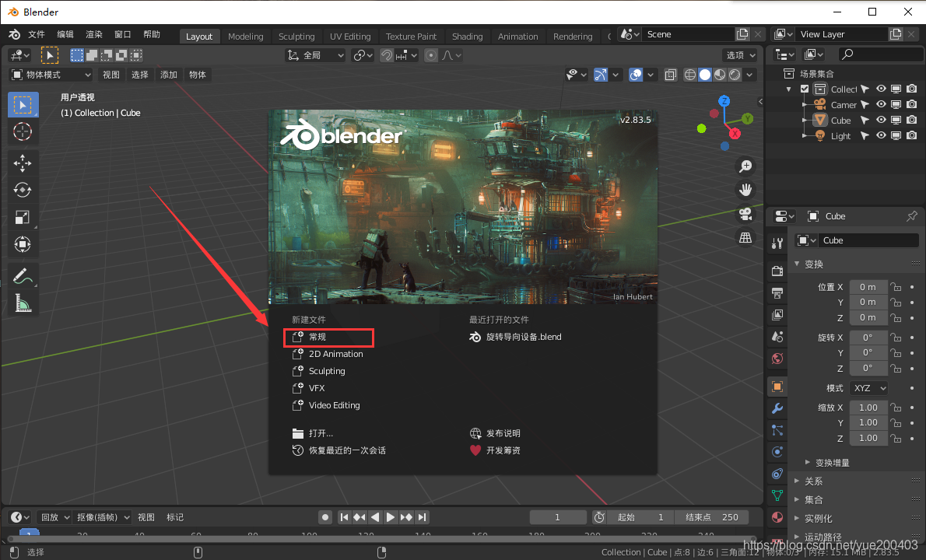Switch perspective/orthographic grid icon
926x560 pixels.
(x=746, y=237)
